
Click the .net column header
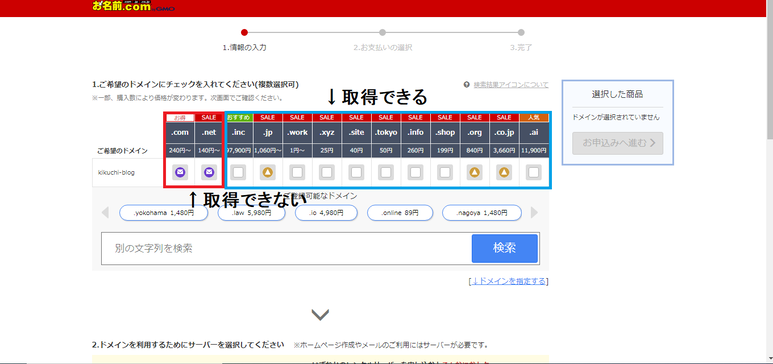coord(210,132)
